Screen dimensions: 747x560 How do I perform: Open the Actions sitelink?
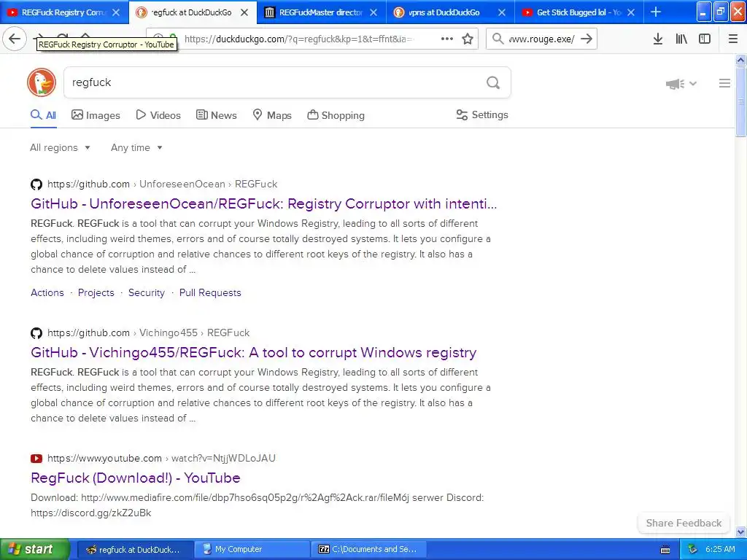click(x=47, y=293)
